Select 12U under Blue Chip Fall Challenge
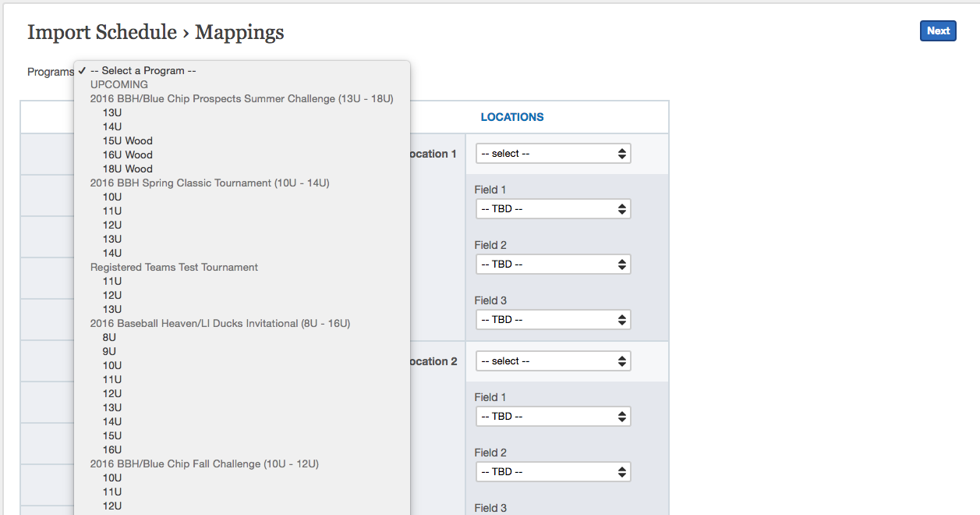 tap(242, 506)
